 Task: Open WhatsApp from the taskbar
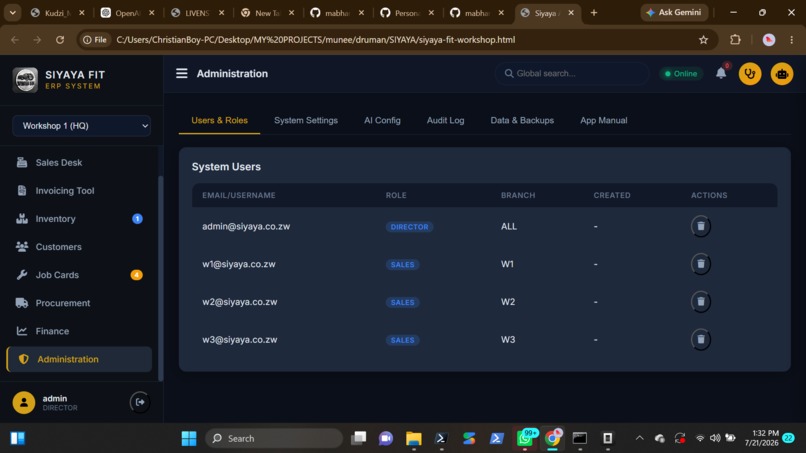coord(525,439)
